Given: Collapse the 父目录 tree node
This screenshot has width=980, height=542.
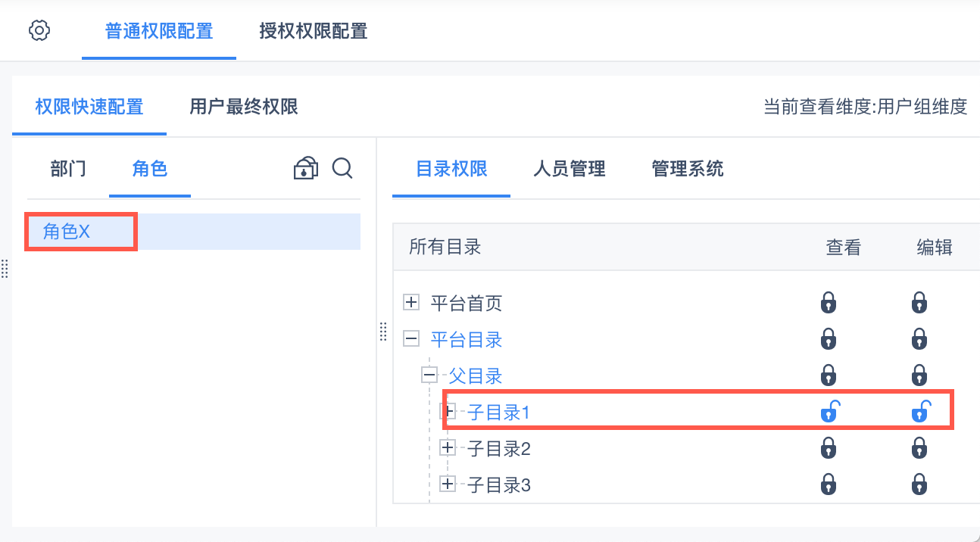Looking at the screenshot, I should click(x=429, y=375).
